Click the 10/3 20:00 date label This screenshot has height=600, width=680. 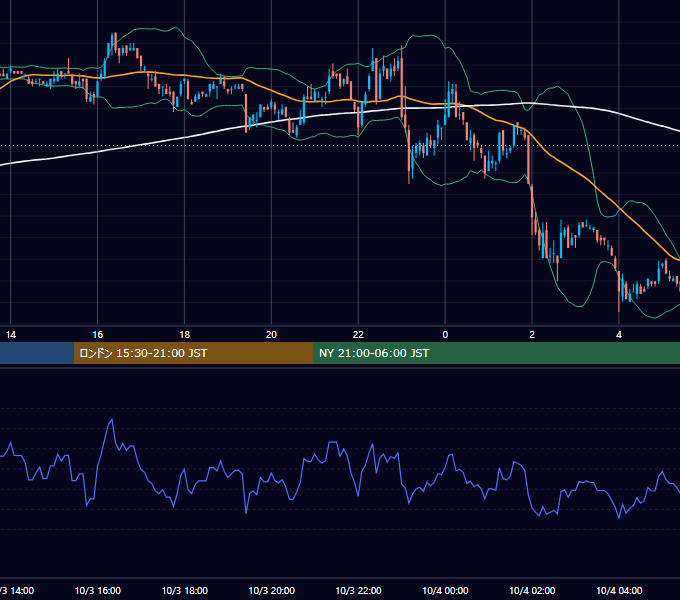click(271, 590)
